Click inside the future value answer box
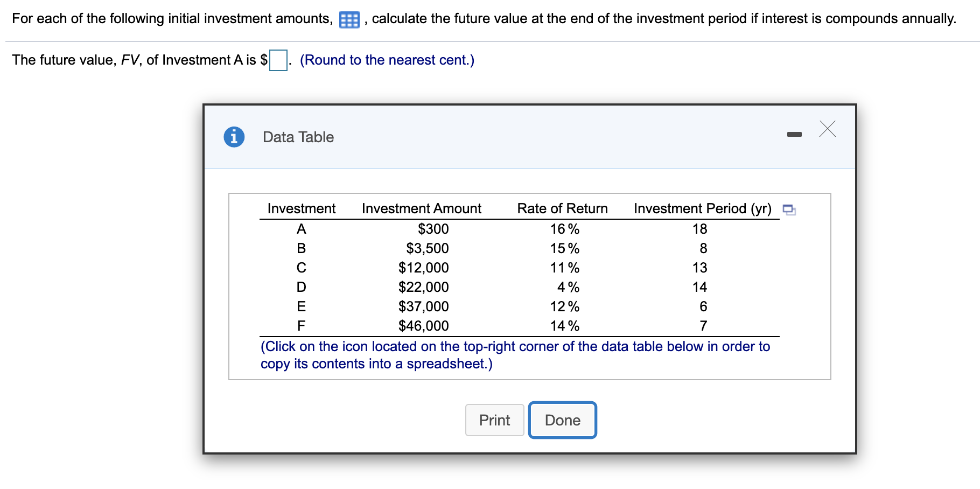980x489 pixels. [278, 60]
